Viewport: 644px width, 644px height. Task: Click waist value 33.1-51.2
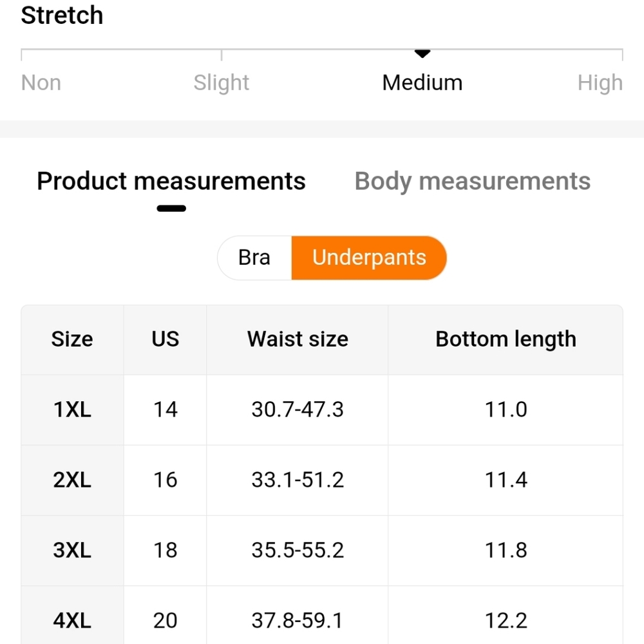[x=298, y=480]
